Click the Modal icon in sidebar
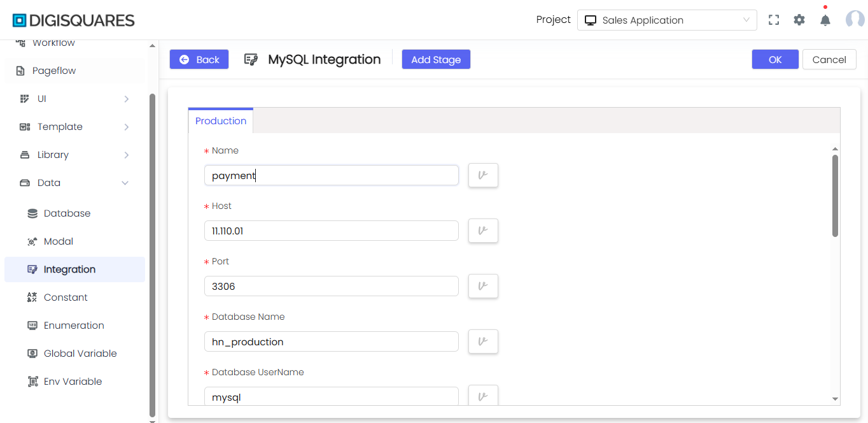This screenshot has height=423, width=868. pyautogui.click(x=32, y=241)
